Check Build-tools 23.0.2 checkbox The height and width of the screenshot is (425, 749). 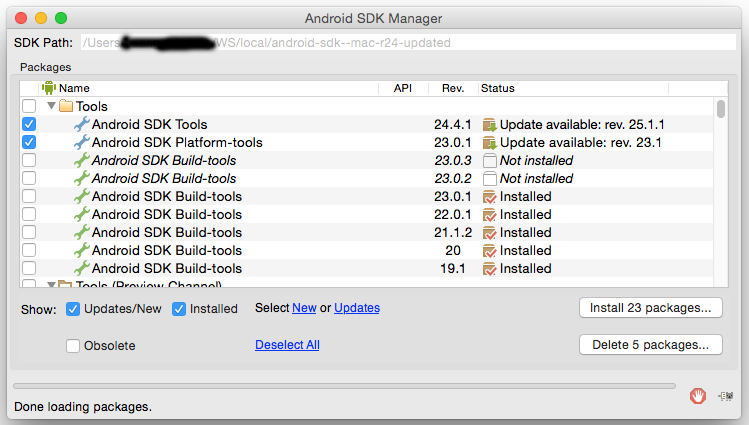(x=29, y=178)
